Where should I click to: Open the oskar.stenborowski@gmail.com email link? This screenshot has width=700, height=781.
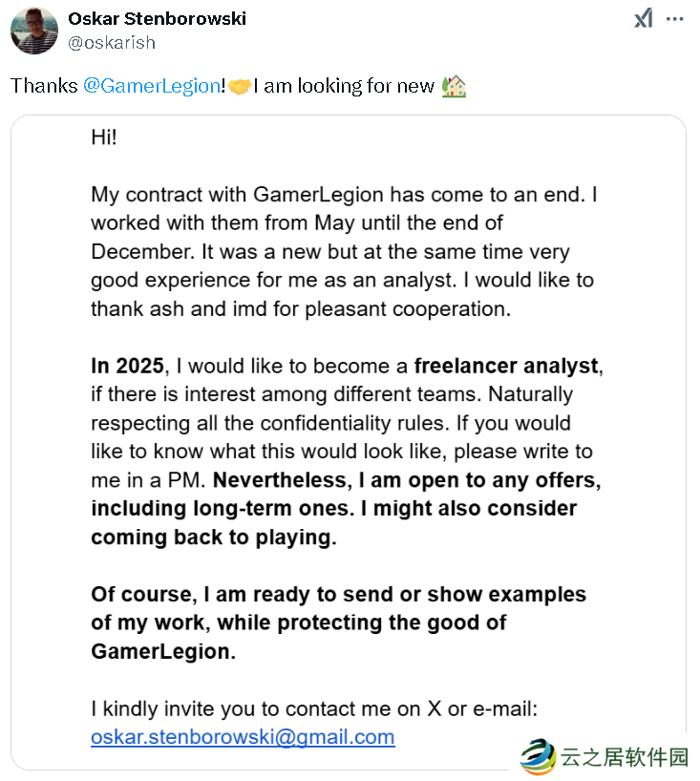coord(243,737)
